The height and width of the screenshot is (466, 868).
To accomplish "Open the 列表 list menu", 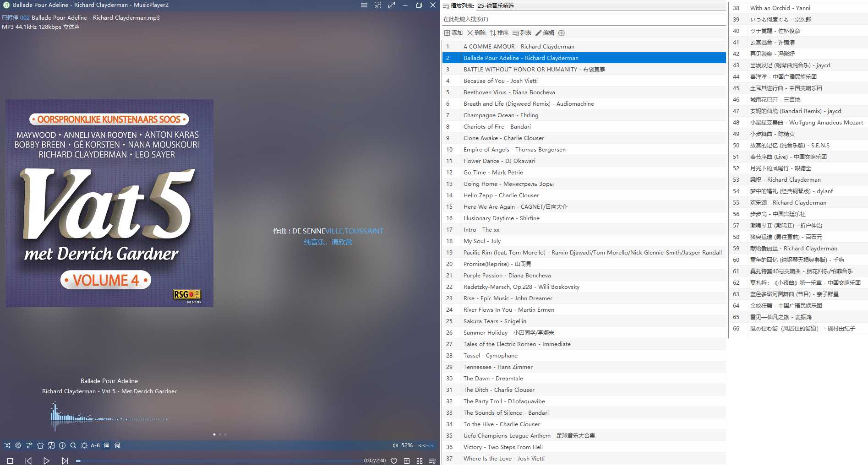I will pyautogui.click(x=522, y=33).
